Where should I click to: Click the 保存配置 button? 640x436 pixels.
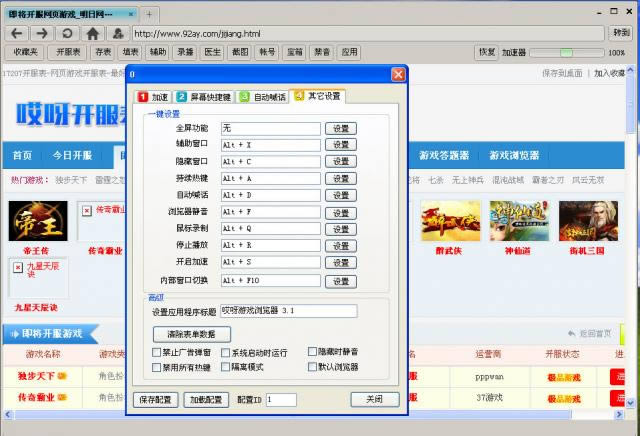coord(155,400)
